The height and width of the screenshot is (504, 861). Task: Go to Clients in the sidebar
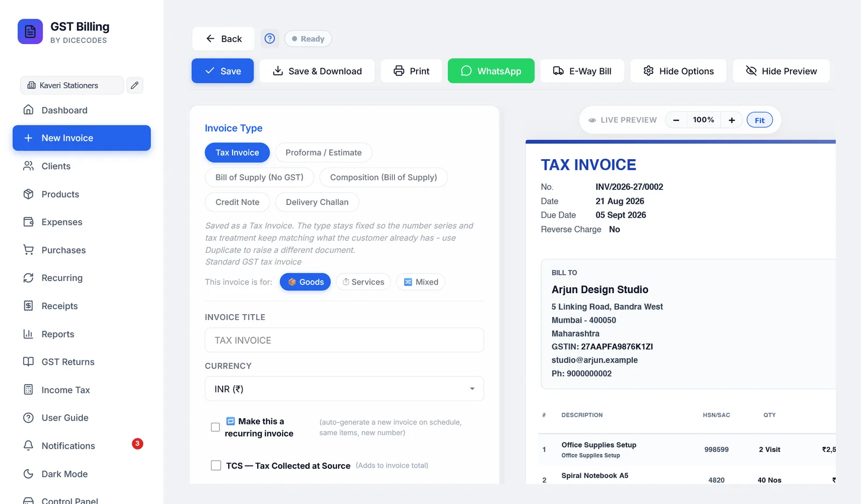[x=56, y=166]
